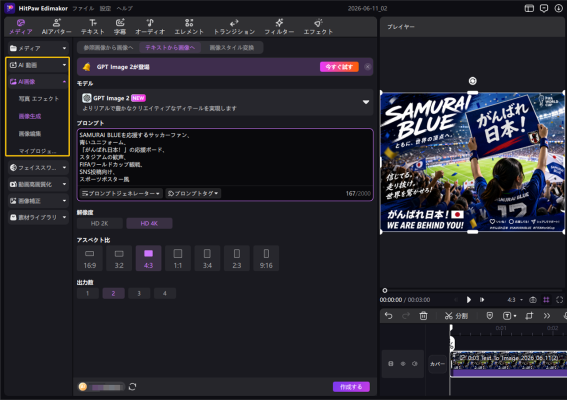Take a snapshot with camera icon in player
Image resolution: width=567 pixels, height=400 pixels.
click(x=533, y=300)
